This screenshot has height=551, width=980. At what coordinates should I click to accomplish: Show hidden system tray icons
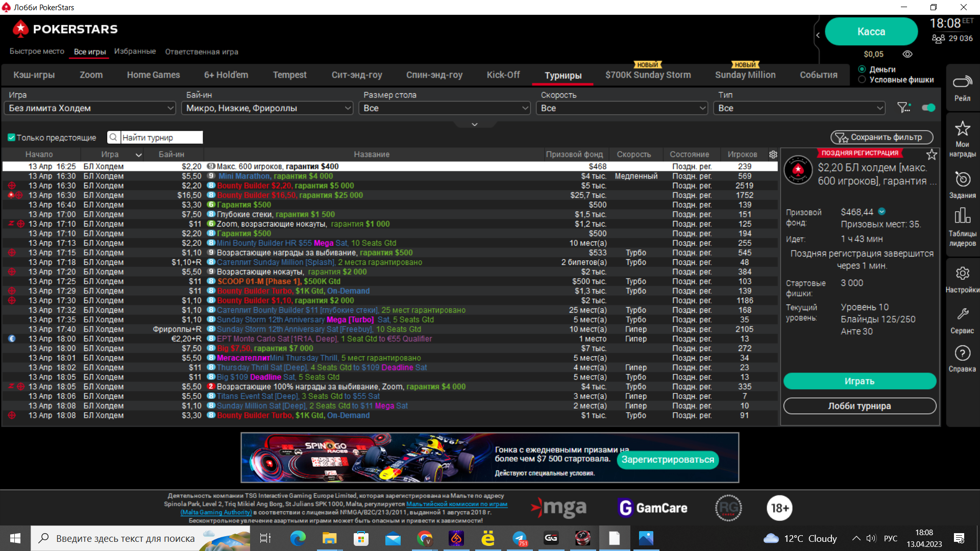point(856,538)
